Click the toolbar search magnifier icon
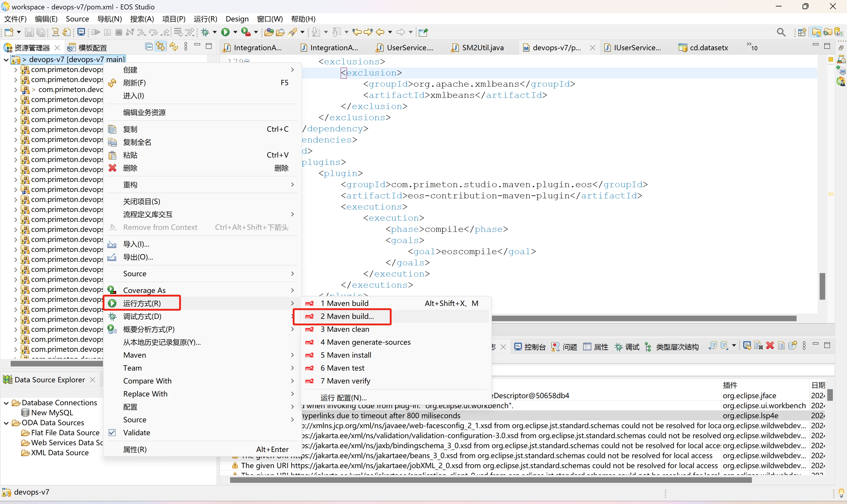 tap(781, 32)
